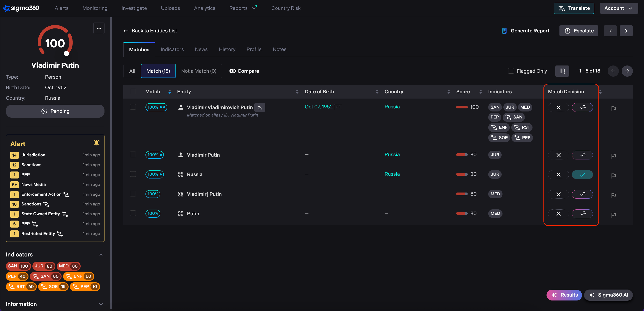
Task: Open the Account dropdown
Action: point(618,8)
